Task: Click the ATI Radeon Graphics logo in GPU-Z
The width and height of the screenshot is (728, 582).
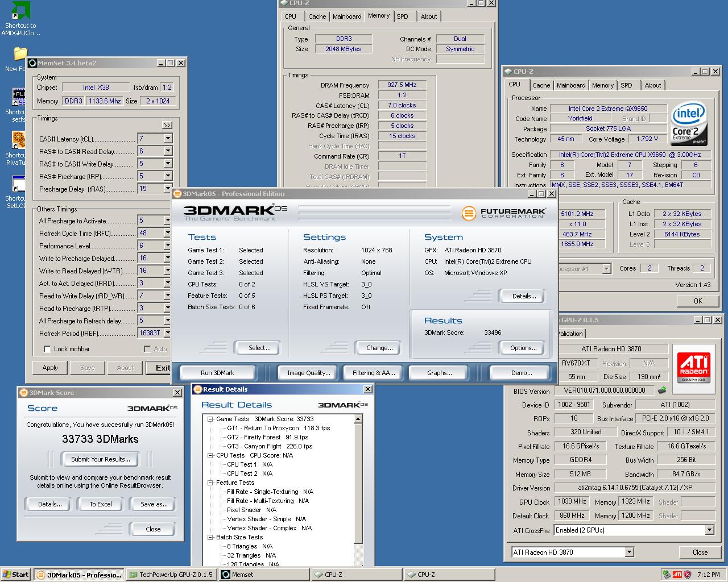Action: [694, 369]
